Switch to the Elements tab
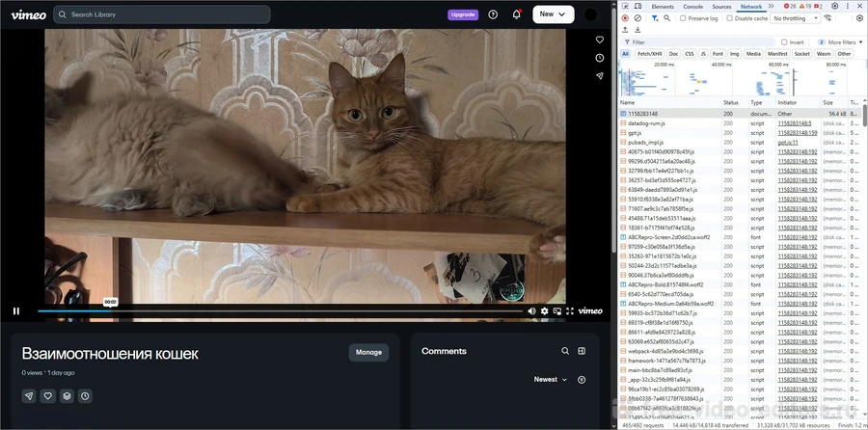 click(x=662, y=7)
